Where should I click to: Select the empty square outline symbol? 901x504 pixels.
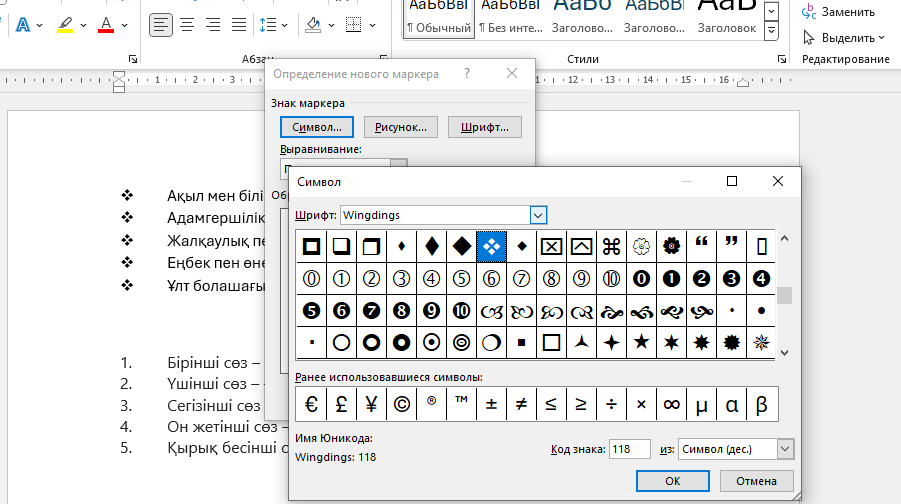point(551,343)
